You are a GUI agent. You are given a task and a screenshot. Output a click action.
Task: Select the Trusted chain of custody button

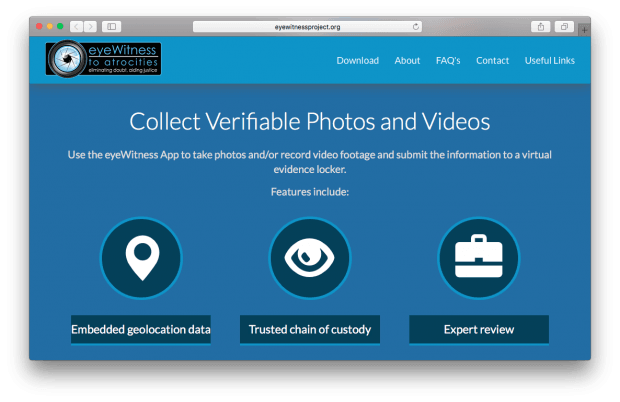[310, 329]
